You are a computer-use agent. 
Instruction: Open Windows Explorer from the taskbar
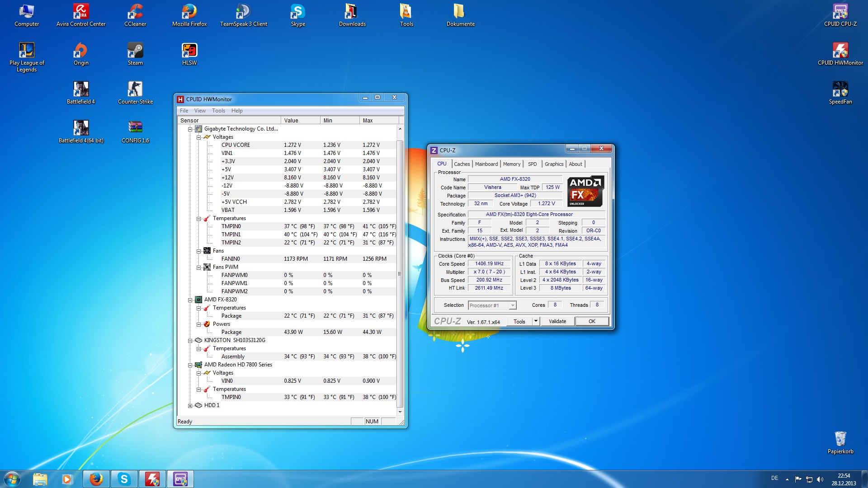[x=40, y=479]
